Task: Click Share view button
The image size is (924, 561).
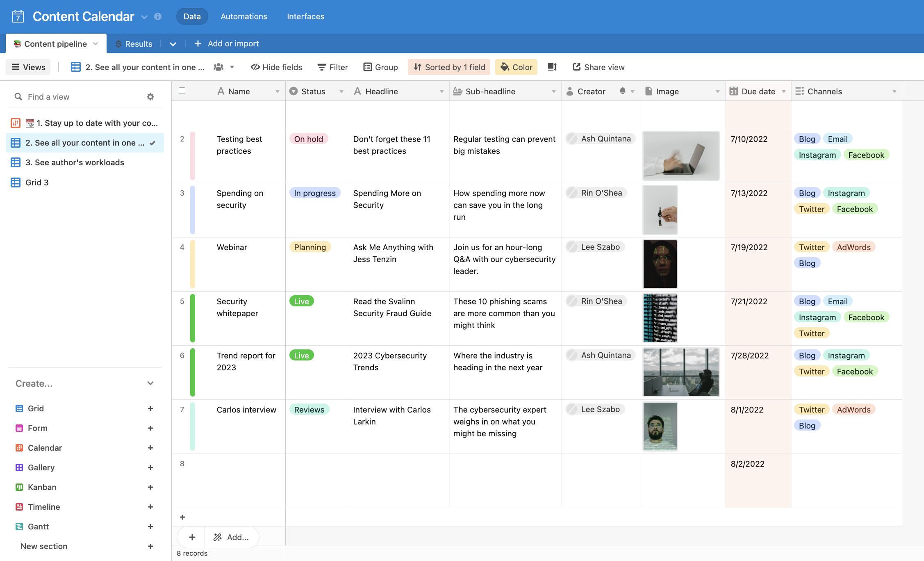Action: click(599, 67)
